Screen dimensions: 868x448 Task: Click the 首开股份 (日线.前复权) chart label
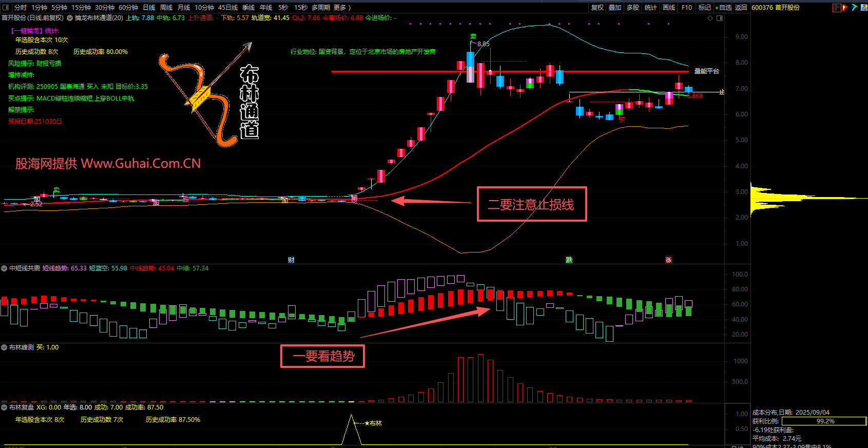click(32, 18)
